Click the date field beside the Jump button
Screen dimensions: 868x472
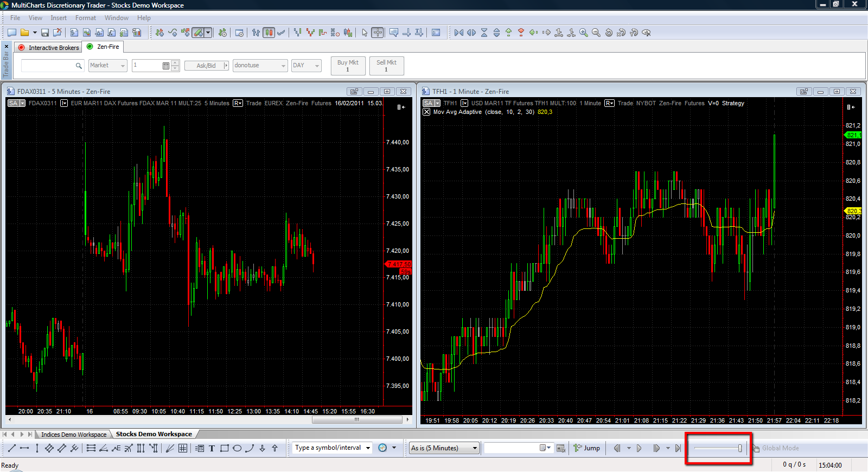[x=518, y=448]
